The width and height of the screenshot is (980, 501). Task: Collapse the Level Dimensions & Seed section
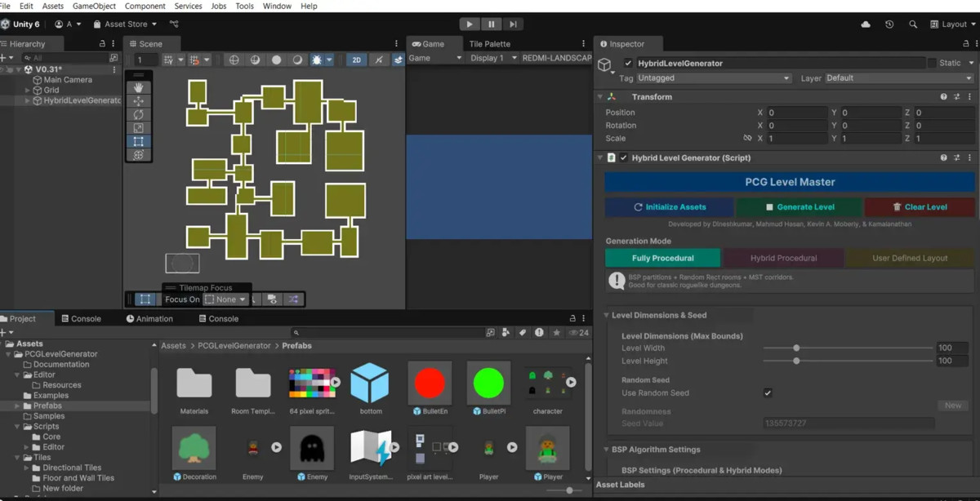608,315
